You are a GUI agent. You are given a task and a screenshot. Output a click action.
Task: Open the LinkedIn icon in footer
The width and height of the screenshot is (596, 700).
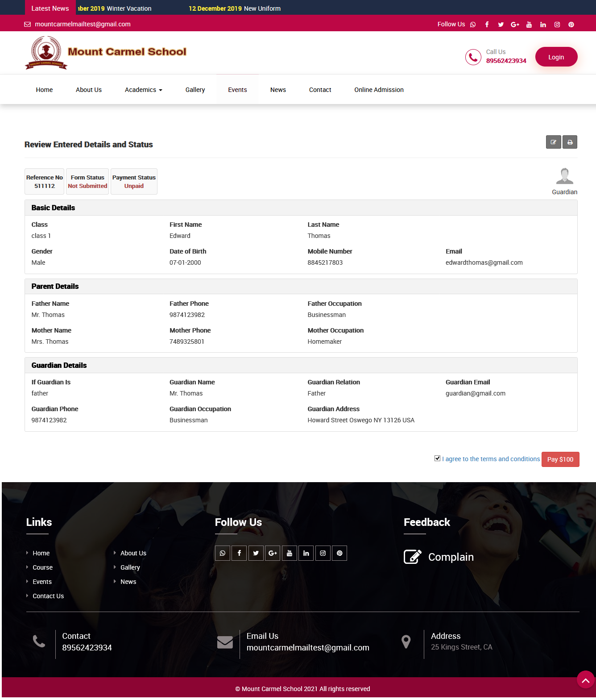click(306, 553)
